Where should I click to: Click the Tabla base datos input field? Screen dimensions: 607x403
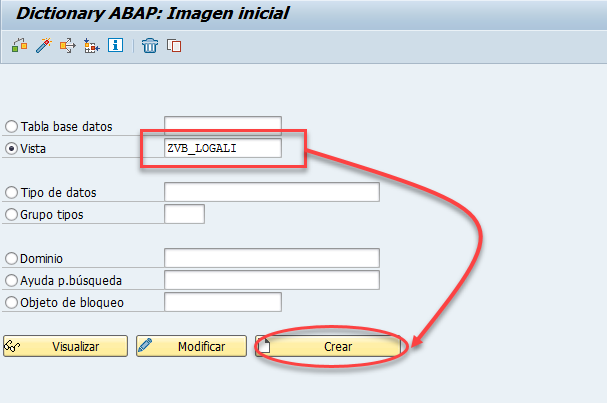223,126
